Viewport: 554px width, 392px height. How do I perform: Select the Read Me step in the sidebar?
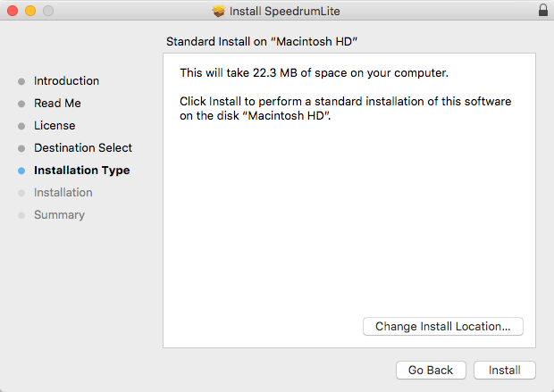click(57, 104)
